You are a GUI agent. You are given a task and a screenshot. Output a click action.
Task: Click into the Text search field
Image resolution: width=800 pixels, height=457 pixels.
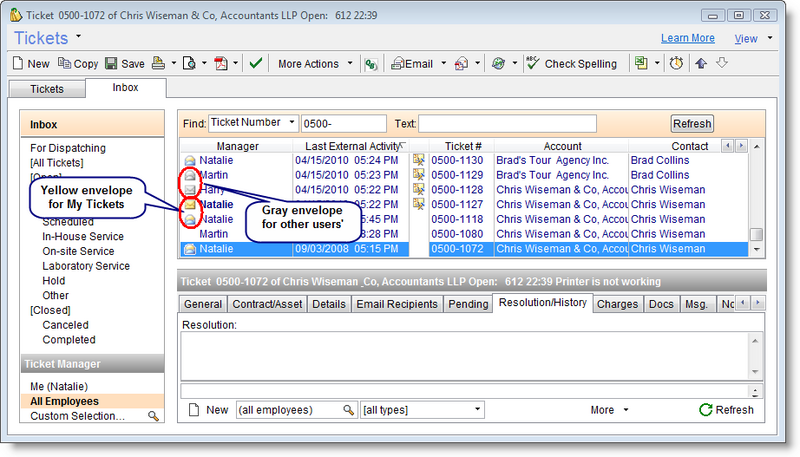[x=507, y=123]
